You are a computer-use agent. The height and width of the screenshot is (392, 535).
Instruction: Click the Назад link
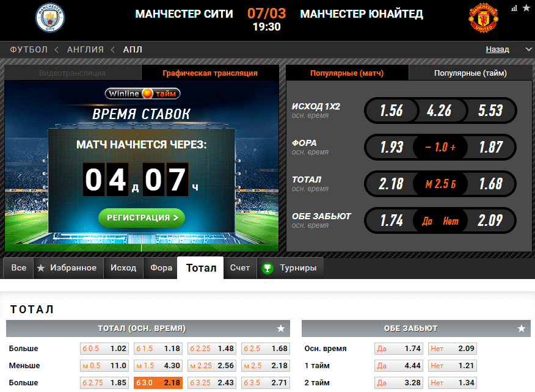click(497, 49)
